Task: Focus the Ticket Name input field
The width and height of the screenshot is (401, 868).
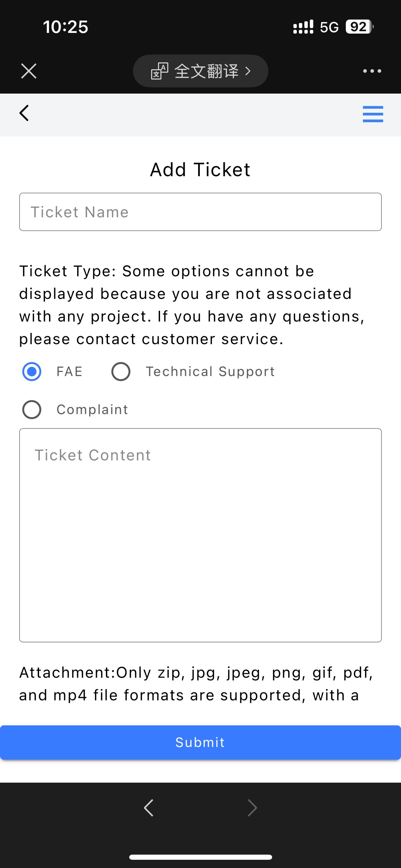Action: click(200, 212)
